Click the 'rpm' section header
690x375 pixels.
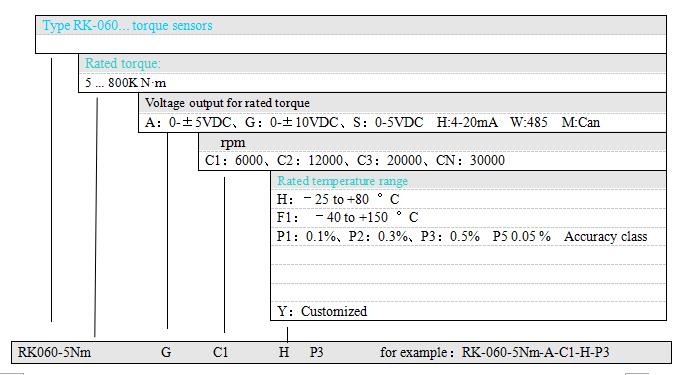[232, 143]
